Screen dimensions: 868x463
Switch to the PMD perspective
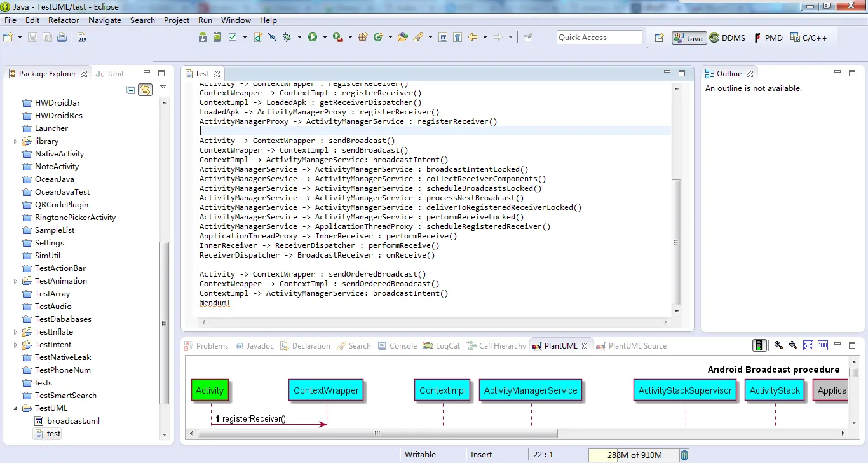[768, 38]
